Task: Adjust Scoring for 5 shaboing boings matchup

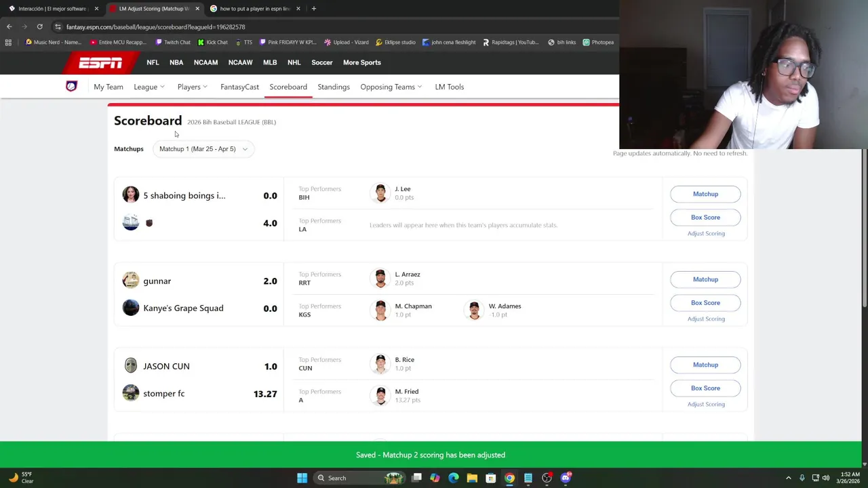Action: tap(706, 233)
